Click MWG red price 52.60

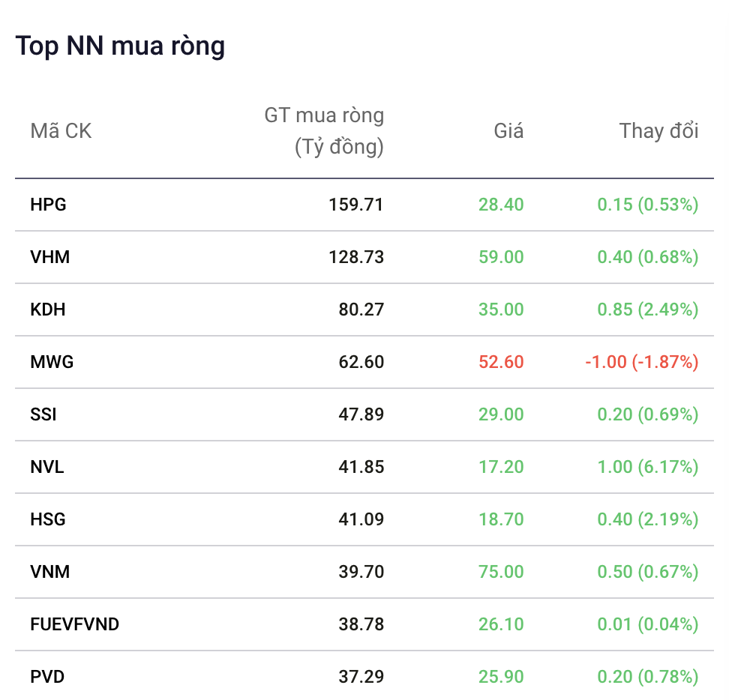[501, 362]
